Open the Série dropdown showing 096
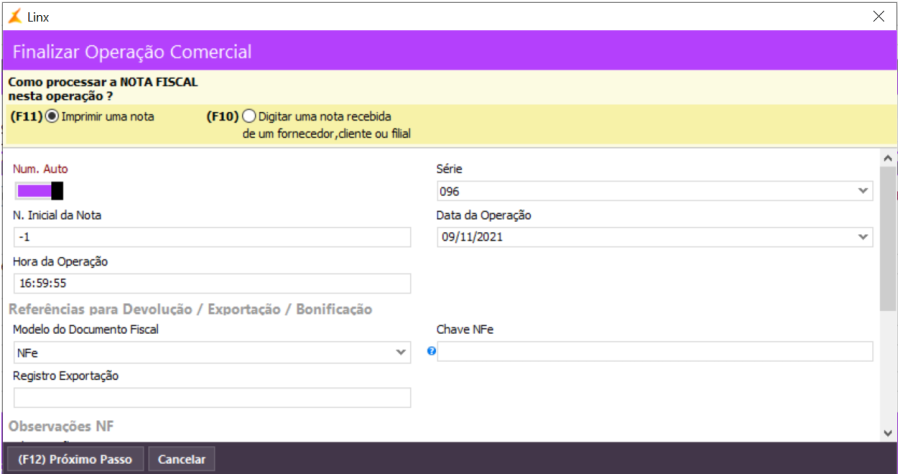 (654, 191)
